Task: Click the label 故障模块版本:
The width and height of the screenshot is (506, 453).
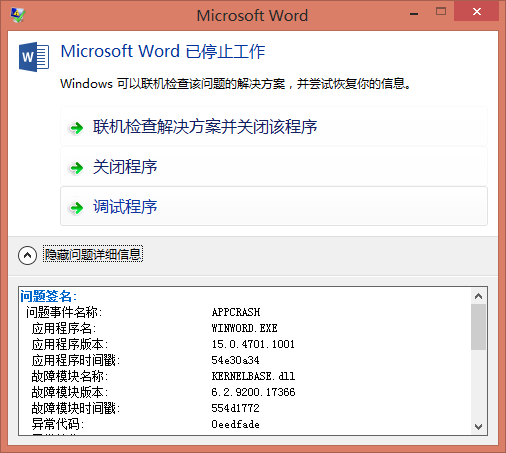Action: 70,392
